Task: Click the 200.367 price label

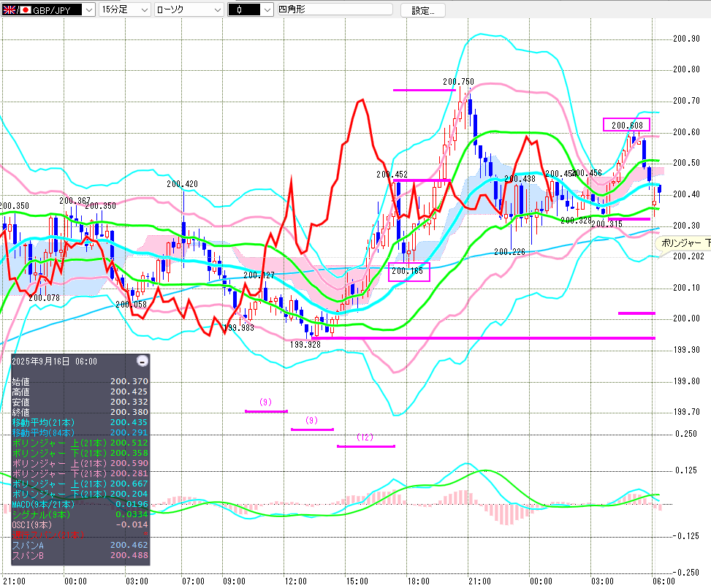Action: (x=75, y=201)
